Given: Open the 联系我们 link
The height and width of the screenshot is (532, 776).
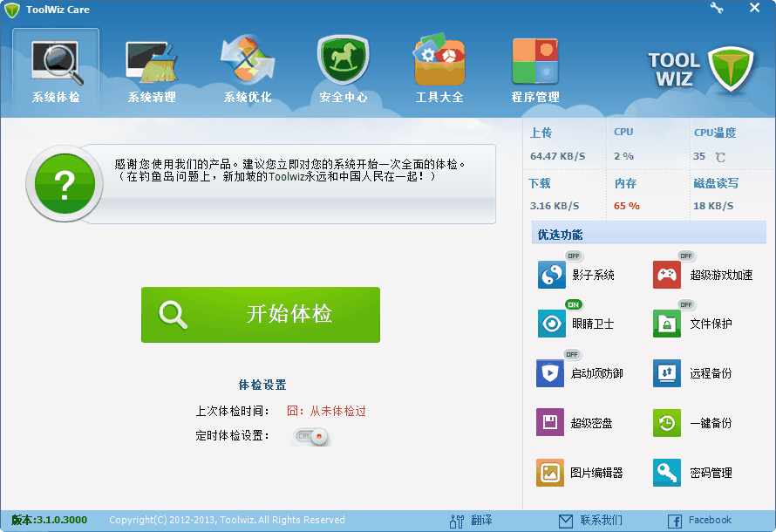Looking at the screenshot, I should 602,520.
